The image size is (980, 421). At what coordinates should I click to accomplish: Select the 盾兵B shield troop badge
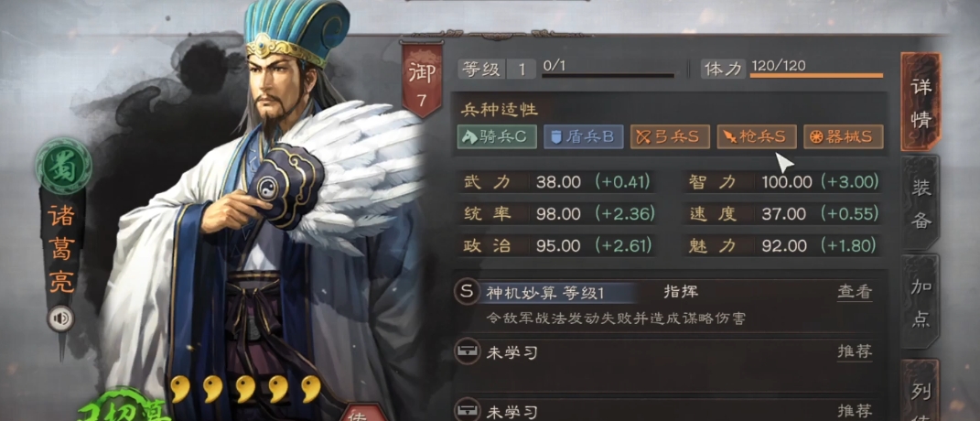[583, 136]
